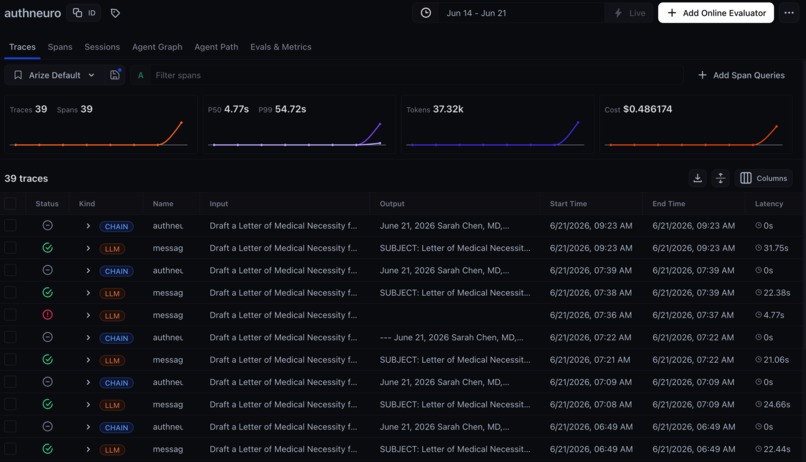The height and width of the screenshot is (462, 806).
Task: Click the Status column header
Action: [x=47, y=204]
